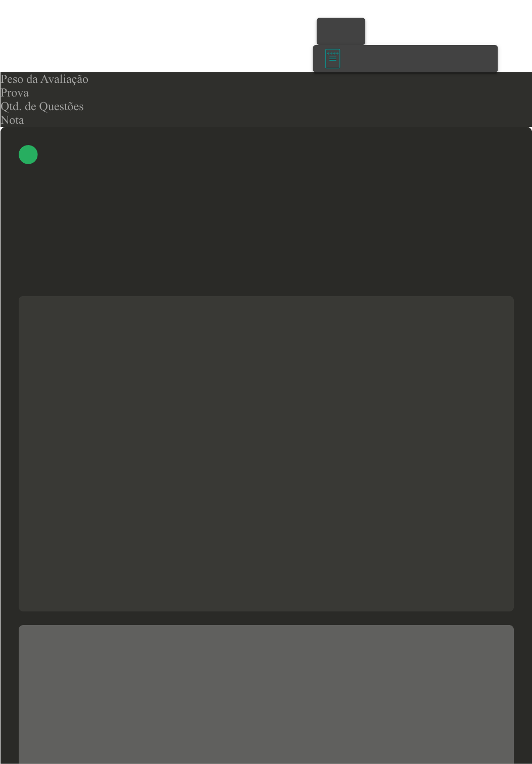Select the Peso da Avaliação label

point(44,79)
